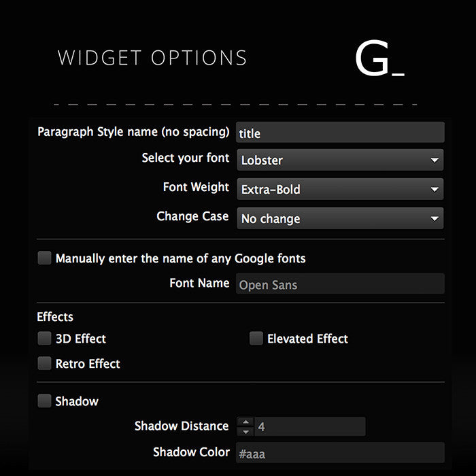This screenshot has width=476, height=476.
Task: Click the Paragraph Style name field containing title
Action: (x=340, y=133)
